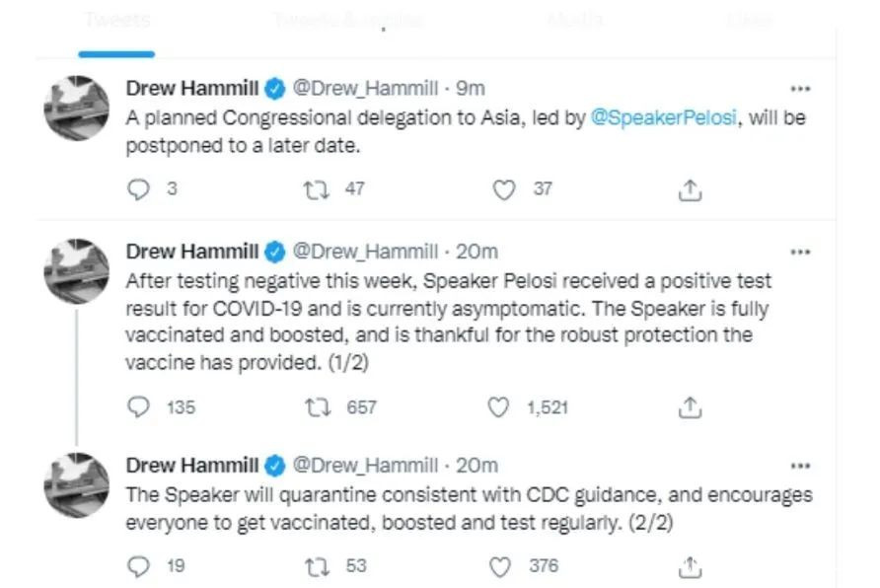Reply to the COVID-19 positive test tweet

[139, 406]
